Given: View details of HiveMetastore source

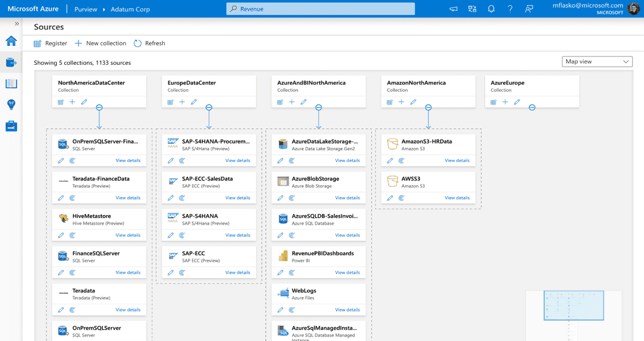Looking at the screenshot, I should click(x=128, y=235).
